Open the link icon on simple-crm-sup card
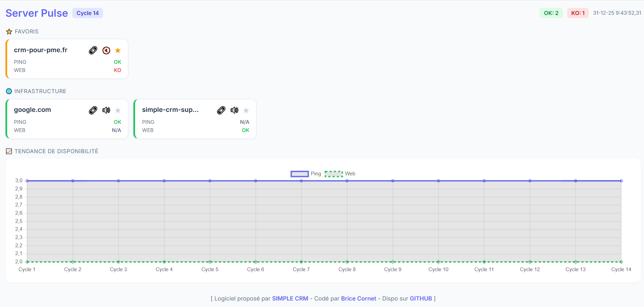Image resolution: width=644 pixels, height=307 pixels. click(x=221, y=110)
